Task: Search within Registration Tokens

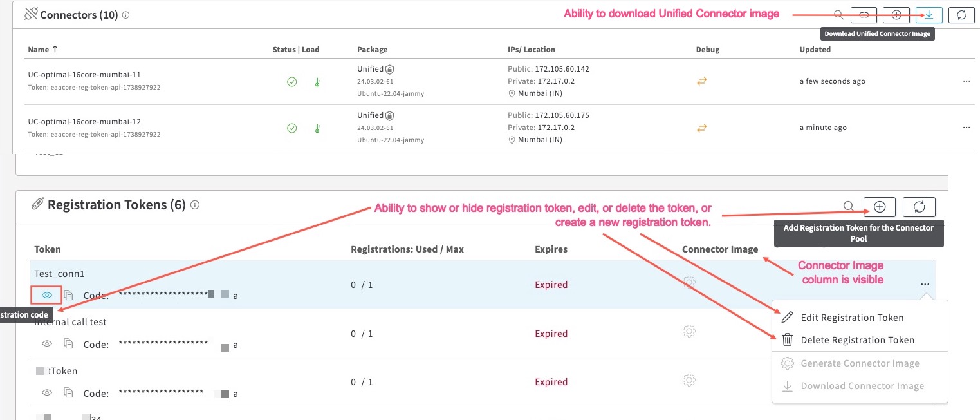Action: pos(849,206)
